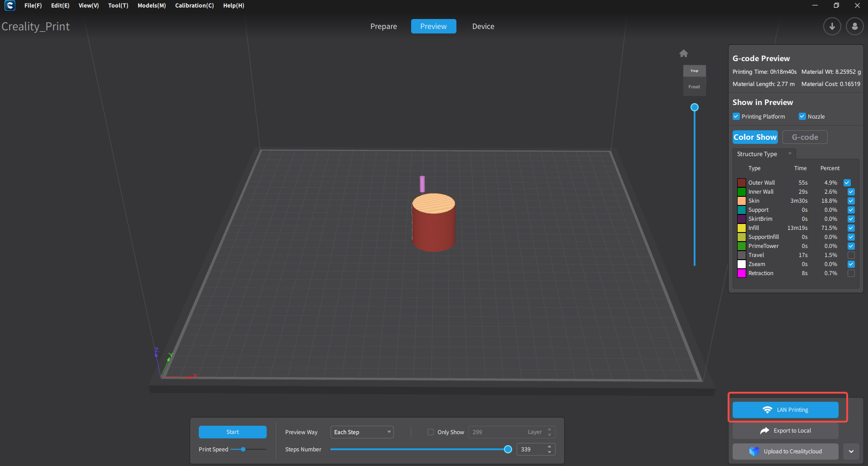Click Upload to Crealitycloud button
Viewport: 868px width, 466px height.
[x=786, y=452]
